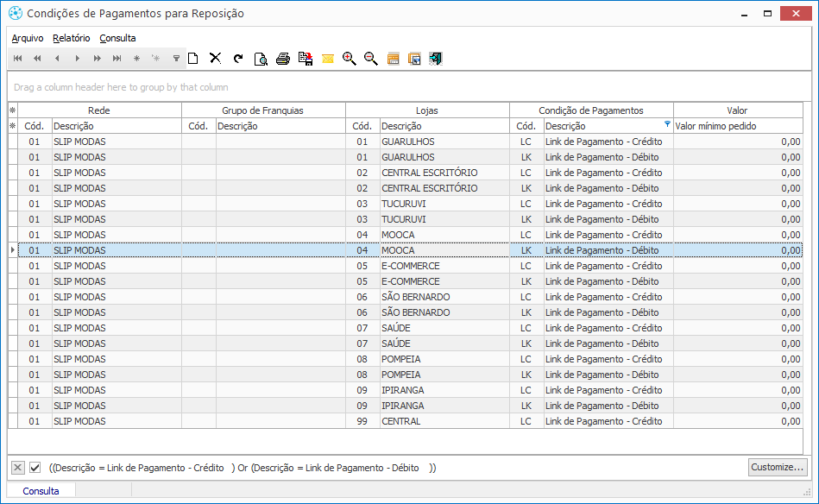Image resolution: width=819 pixels, height=504 pixels.
Task: Click the Valor band header
Action: tap(738, 110)
